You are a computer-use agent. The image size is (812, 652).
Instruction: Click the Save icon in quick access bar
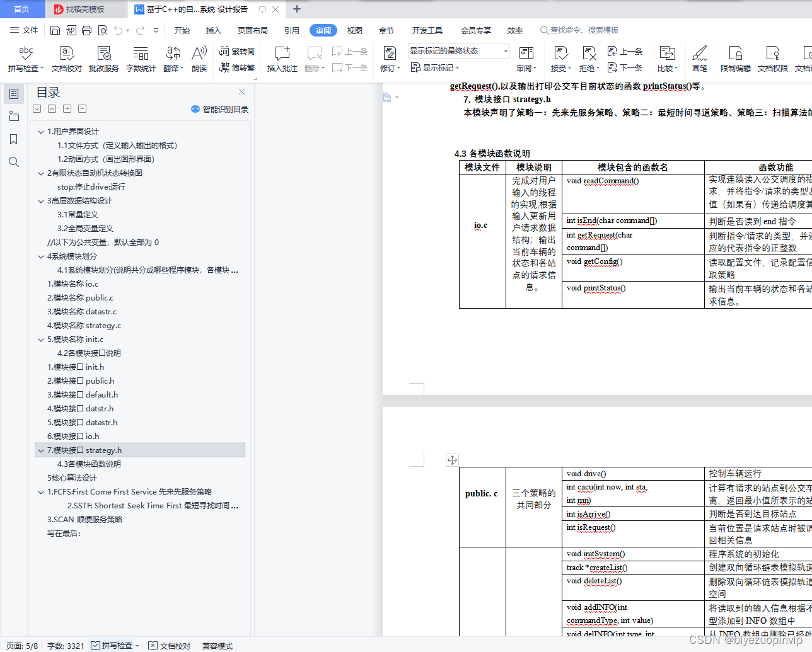tap(55, 30)
